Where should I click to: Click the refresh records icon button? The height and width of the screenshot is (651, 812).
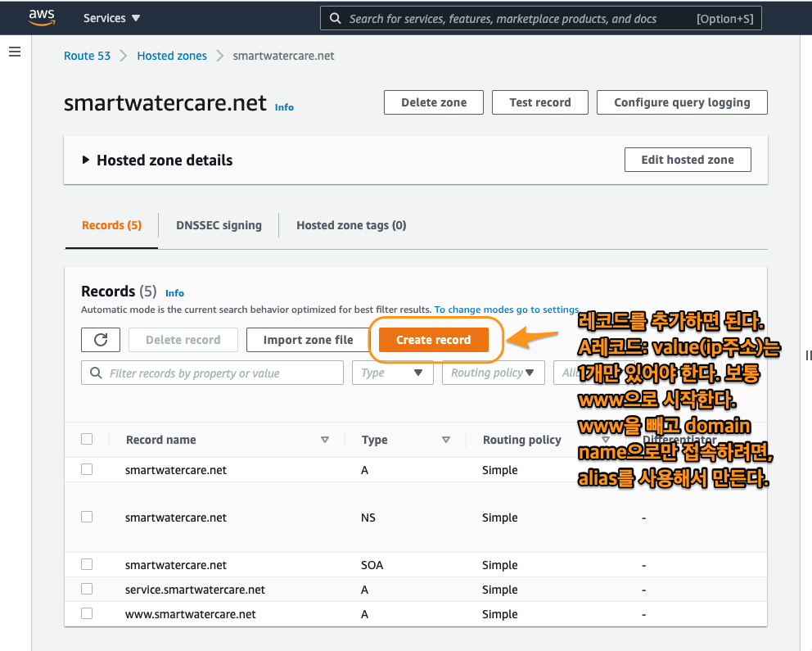click(101, 340)
